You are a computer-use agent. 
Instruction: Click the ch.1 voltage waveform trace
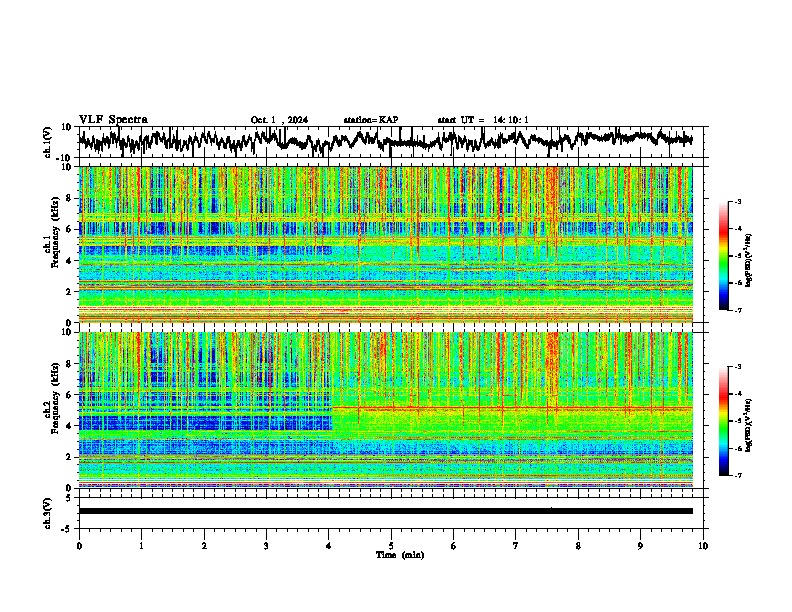(x=385, y=141)
